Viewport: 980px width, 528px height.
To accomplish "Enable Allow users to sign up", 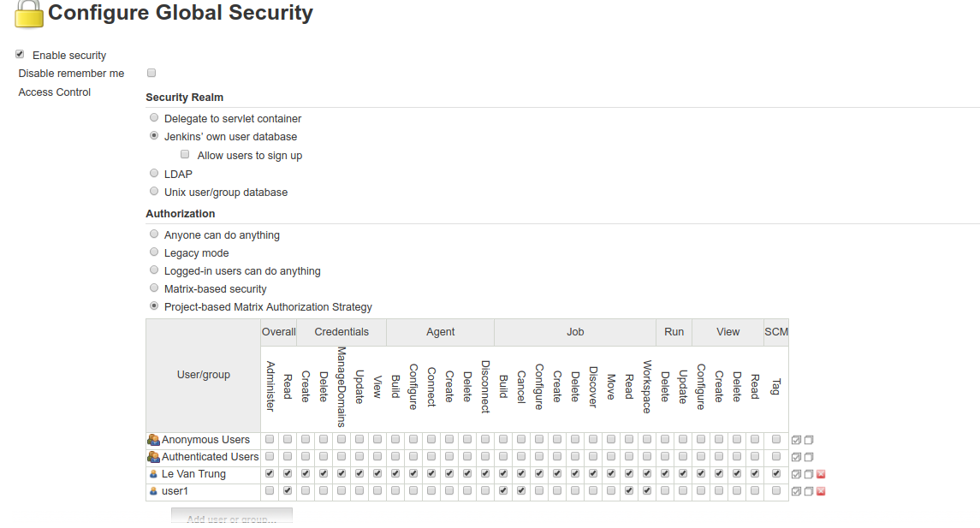I will (185, 154).
